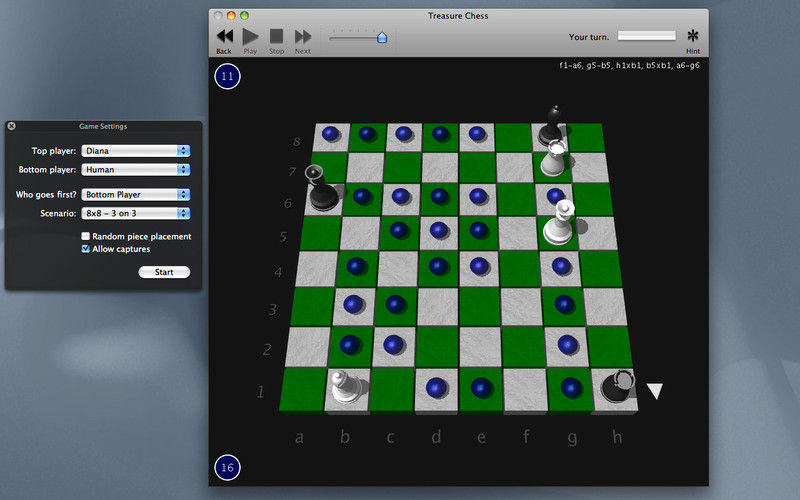Click the blue treasure orb on g4
Screen dimensions: 800x500
561,266
